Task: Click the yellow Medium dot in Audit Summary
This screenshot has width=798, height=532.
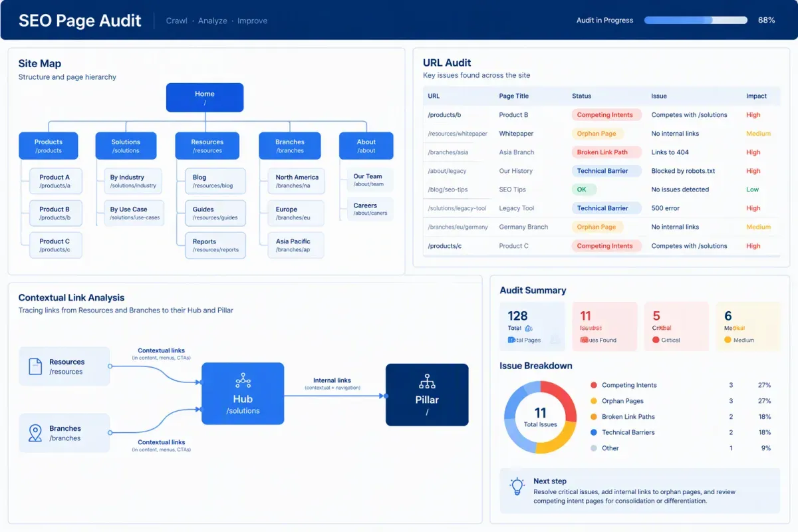Action: tap(728, 340)
